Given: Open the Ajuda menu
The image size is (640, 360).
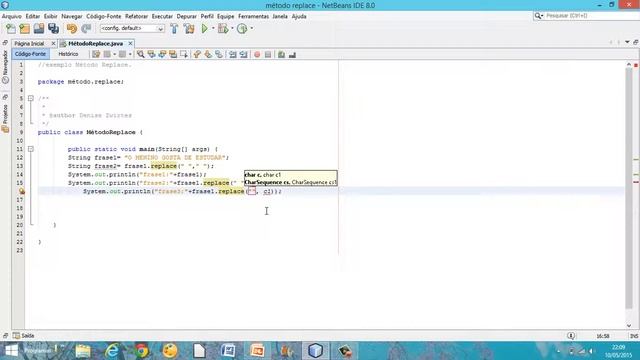Looking at the screenshot, I should [x=299, y=16].
